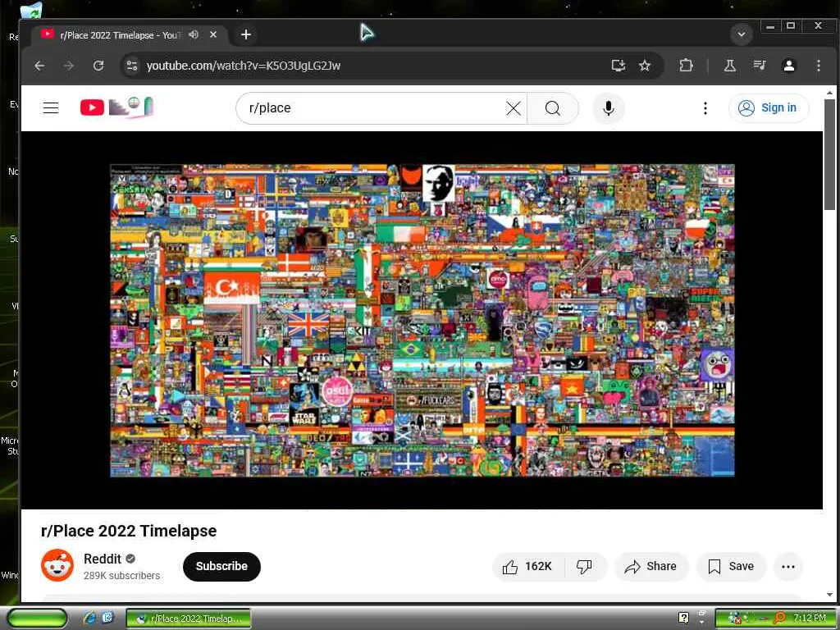
Task: Submit search with the magnifier button
Action: pos(553,108)
